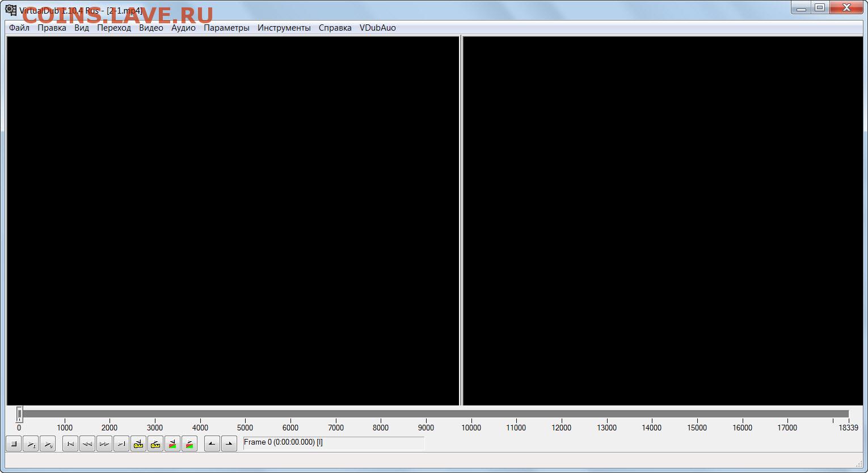Open the Переход menu
Screen dimensions: 868x473
114,28
